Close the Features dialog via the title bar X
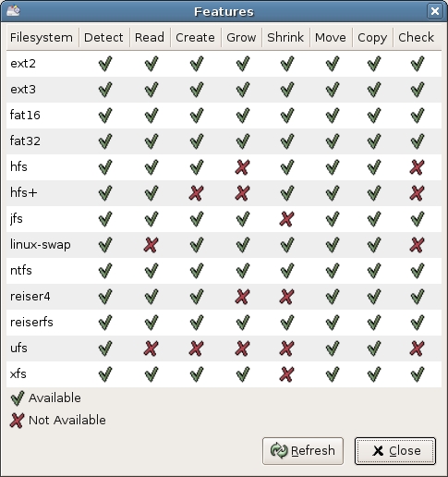 pos(435,11)
